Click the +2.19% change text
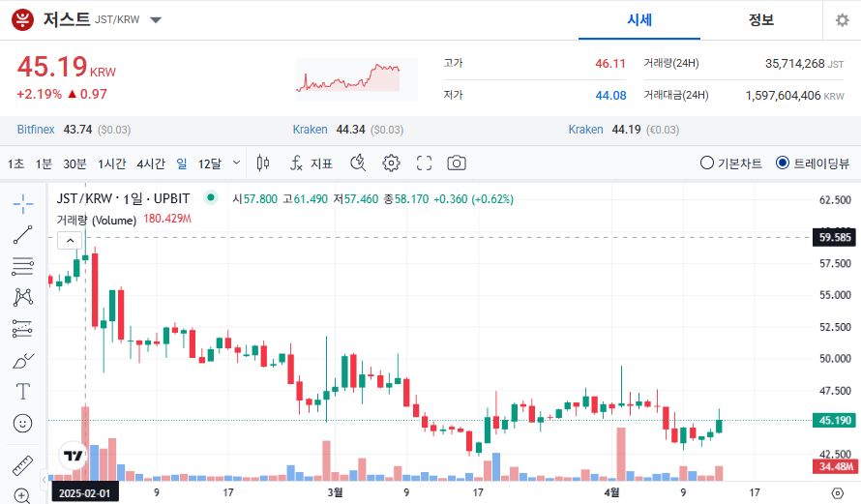Image resolution: width=861 pixels, height=504 pixels. tap(39, 95)
